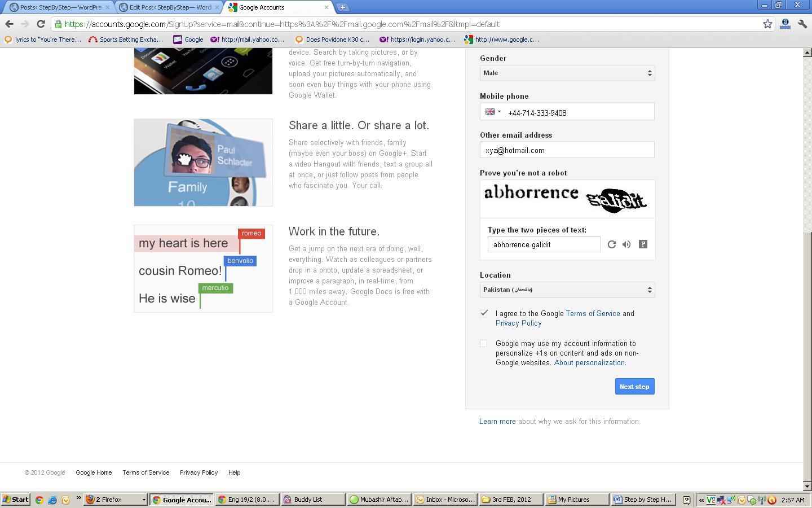Open the Chrome wrench settings menu
Viewport: 812px width, 508px height.
(x=802, y=24)
